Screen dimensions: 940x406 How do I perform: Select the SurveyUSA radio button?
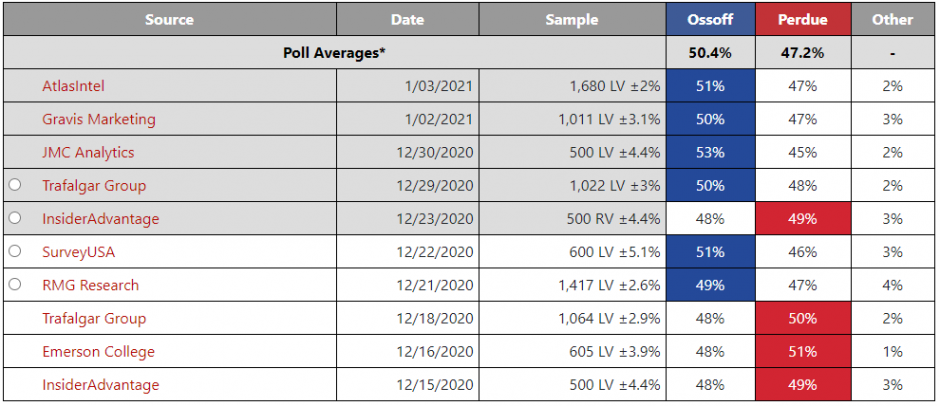15,251
